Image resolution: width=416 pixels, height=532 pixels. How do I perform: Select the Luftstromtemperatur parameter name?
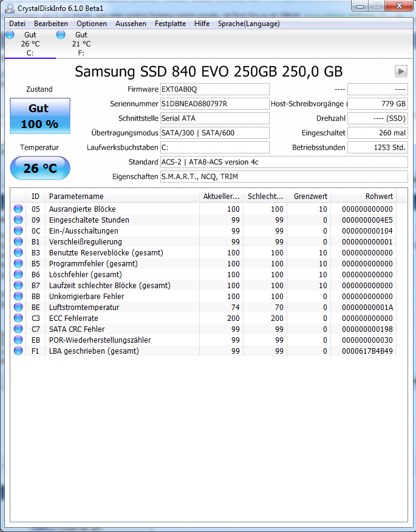(x=84, y=308)
